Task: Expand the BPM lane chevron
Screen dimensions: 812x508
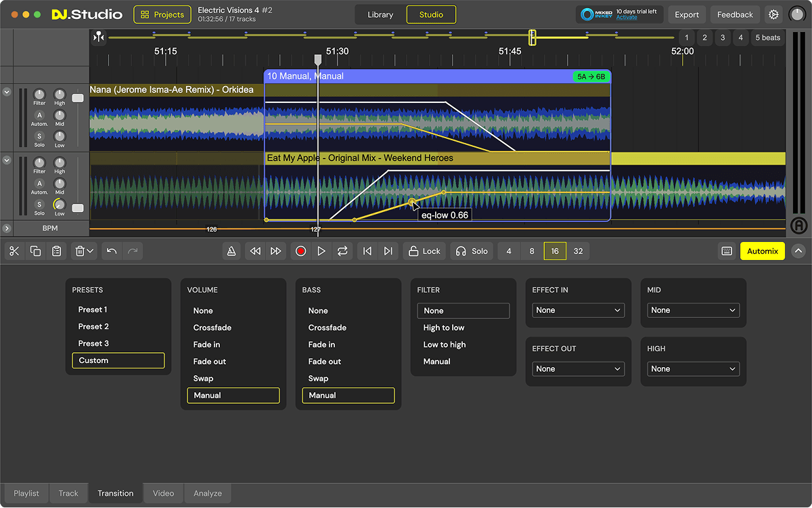Action: tap(7, 229)
